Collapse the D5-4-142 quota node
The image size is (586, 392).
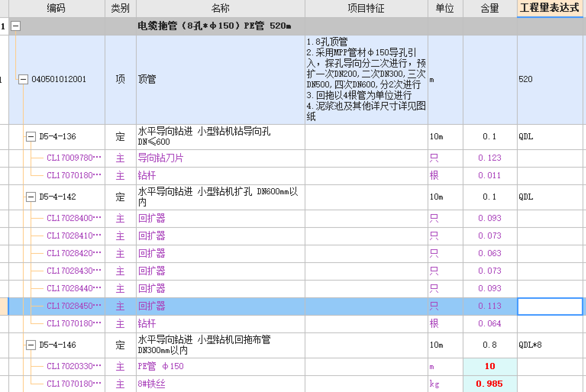(x=31, y=197)
